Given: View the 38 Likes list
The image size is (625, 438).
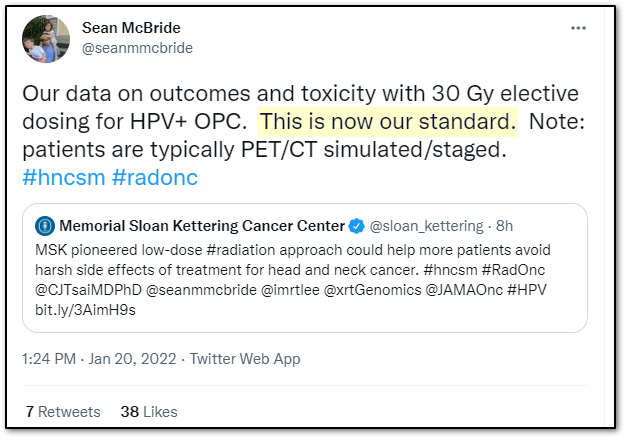Looking at the screenshot, I should [x=148, y=411].
